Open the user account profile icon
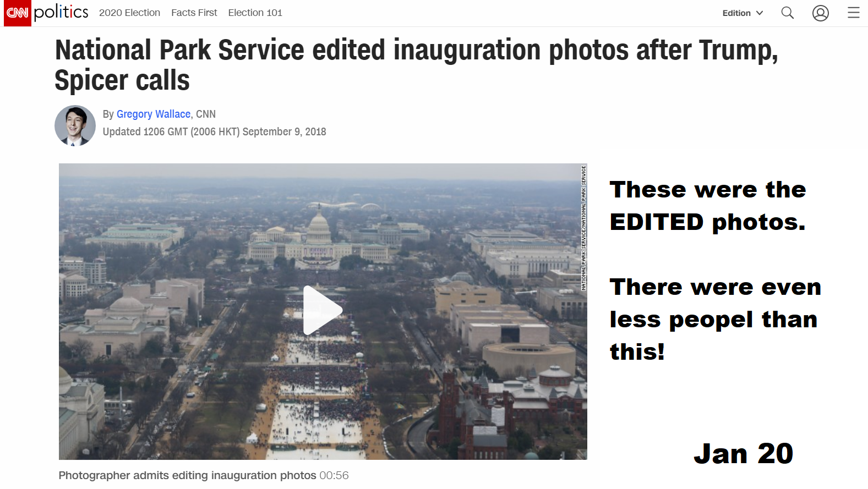Image resolution: width=868 pixels, height=489 pixels. click(x=821, y=13)
